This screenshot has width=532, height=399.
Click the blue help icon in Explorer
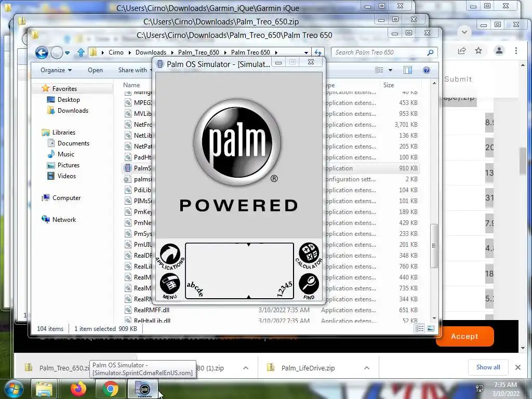click(x=427, y=70)
